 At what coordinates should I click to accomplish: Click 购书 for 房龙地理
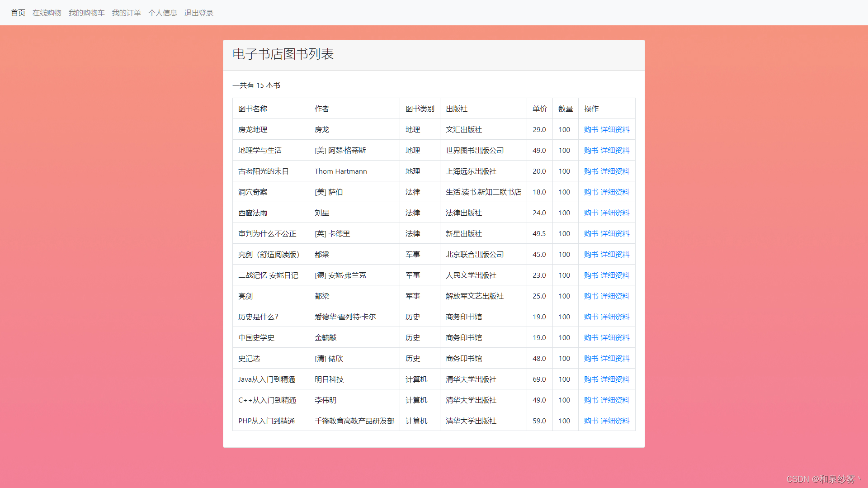pos(590,129)
